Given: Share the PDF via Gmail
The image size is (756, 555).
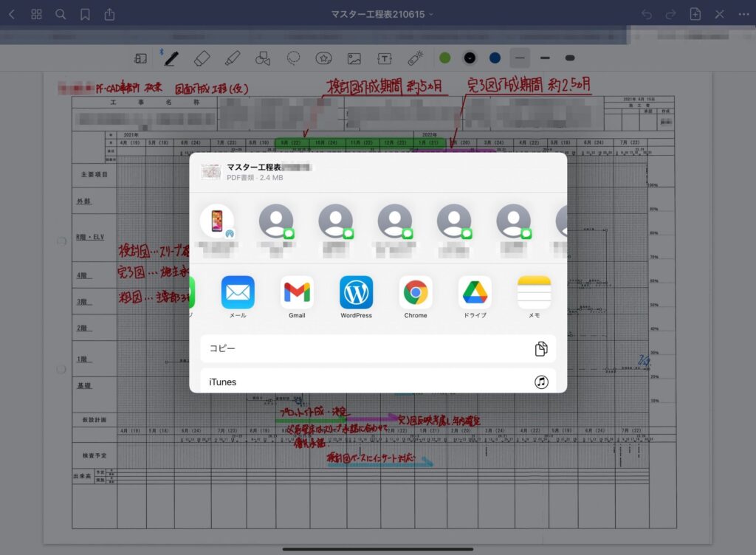Looking at the screenshot, I should pos(297,293).
